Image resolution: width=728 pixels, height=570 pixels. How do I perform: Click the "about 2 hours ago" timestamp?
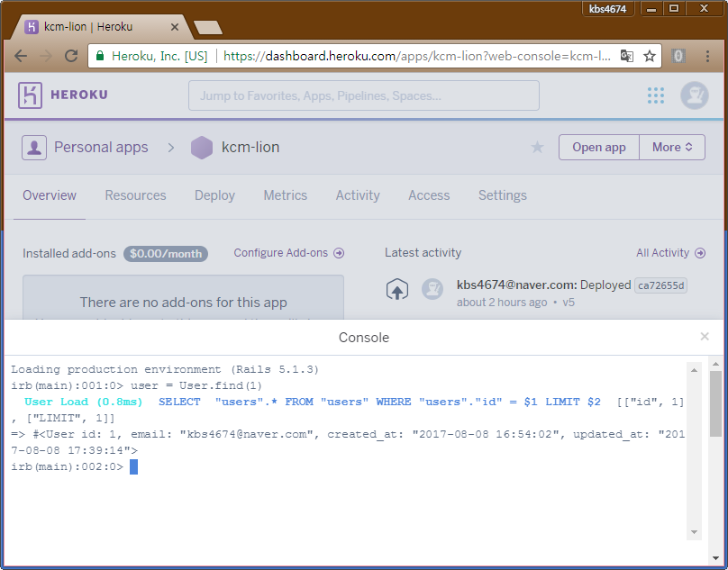[502, 303]
